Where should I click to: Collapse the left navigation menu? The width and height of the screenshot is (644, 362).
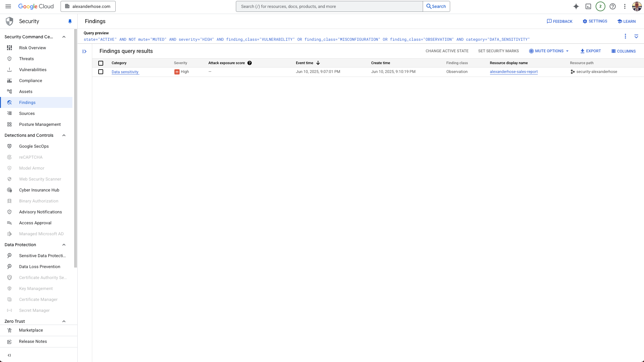(x=9, y=355)
